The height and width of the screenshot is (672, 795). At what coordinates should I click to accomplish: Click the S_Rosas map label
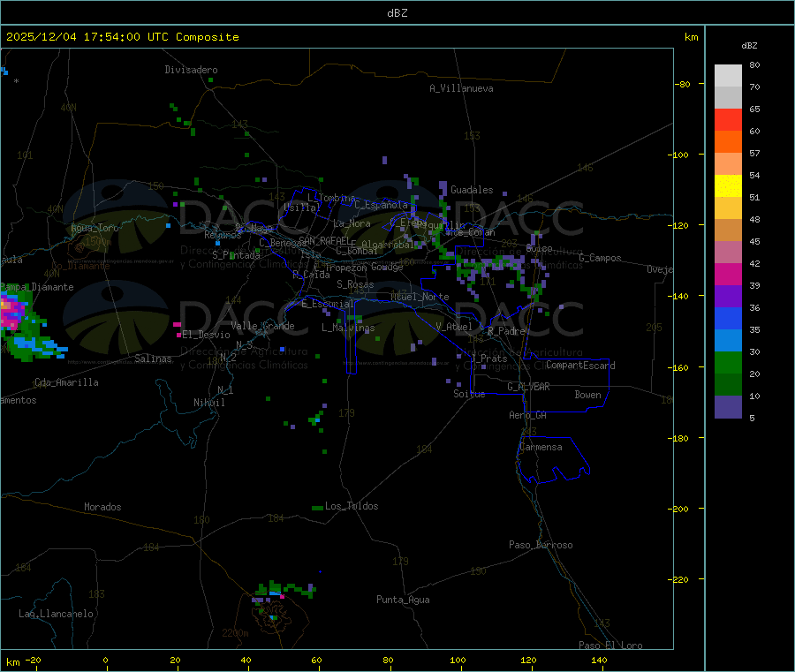pos(355,284)
